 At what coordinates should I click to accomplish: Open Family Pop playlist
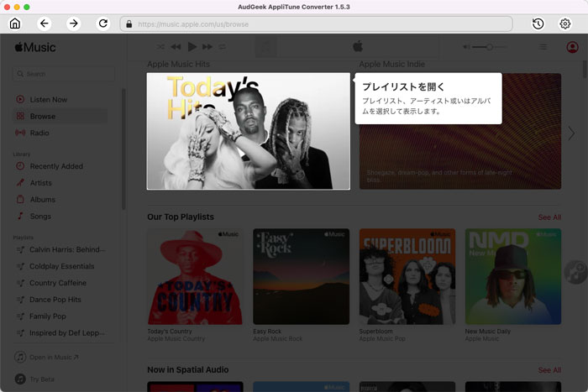click(x=60, y=316)
